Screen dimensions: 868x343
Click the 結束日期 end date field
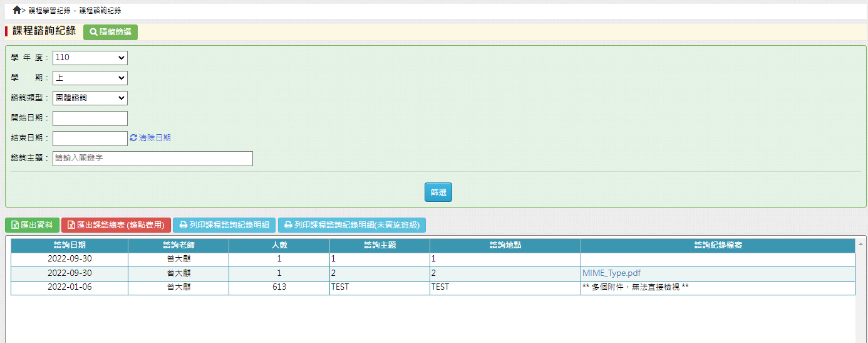pos(90,138)
